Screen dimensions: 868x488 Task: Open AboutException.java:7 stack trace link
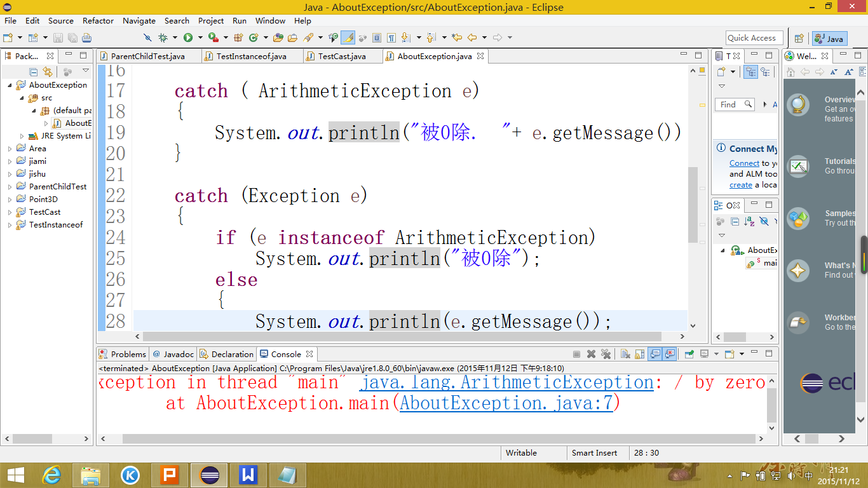pos(506,403)
